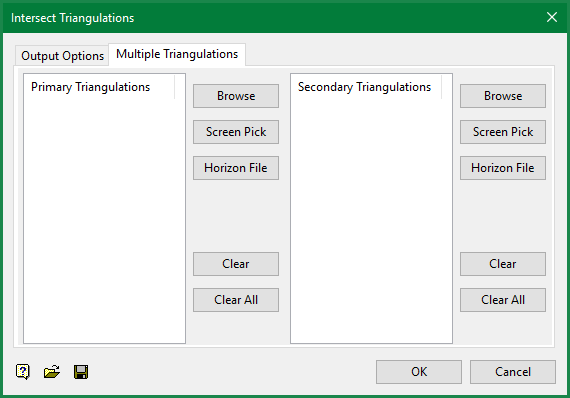The height and width of the screenshot is (398, 570).
Task: Clear selected secondary triangulation
Action: point(503,264)
